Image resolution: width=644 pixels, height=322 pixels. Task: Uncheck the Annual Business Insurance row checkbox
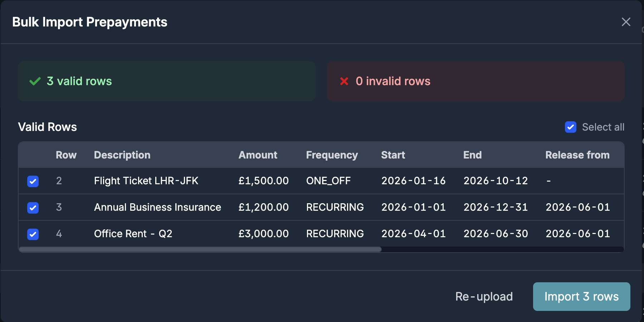click(33, 208)
